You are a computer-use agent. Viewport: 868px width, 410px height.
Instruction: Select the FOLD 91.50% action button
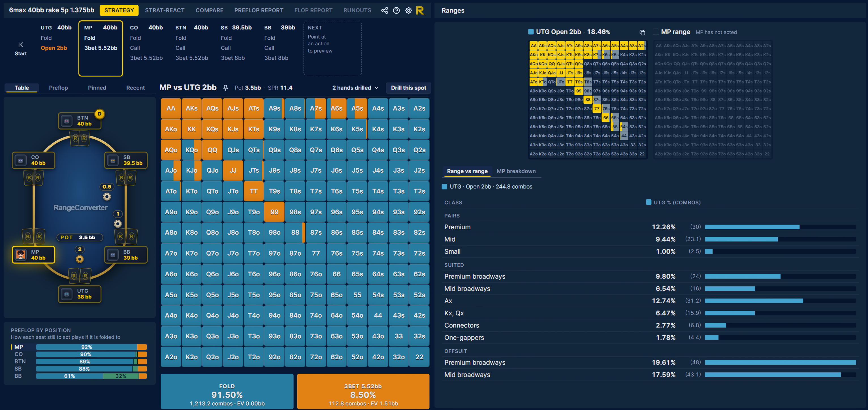click(227, 391)
